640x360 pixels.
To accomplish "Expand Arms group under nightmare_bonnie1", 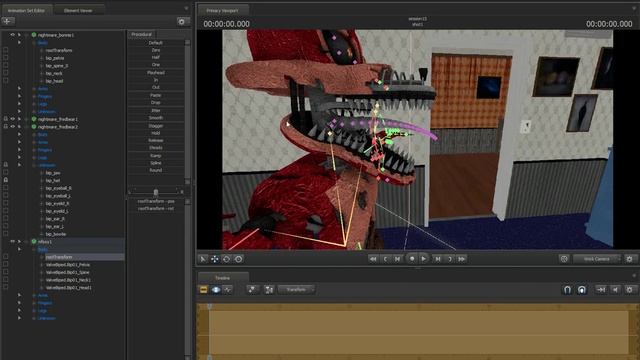I will pyautogui.click(x=19, y=89).
